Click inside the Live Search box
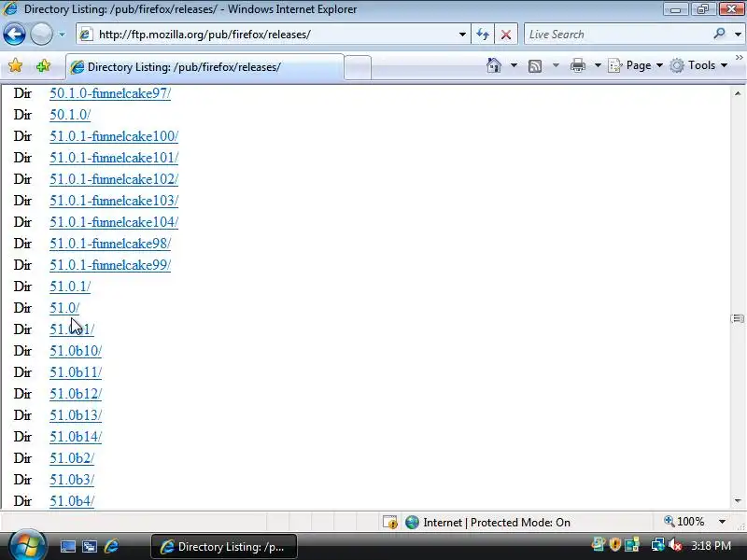The width and height of the screenshot is (747, 560). 619,35
